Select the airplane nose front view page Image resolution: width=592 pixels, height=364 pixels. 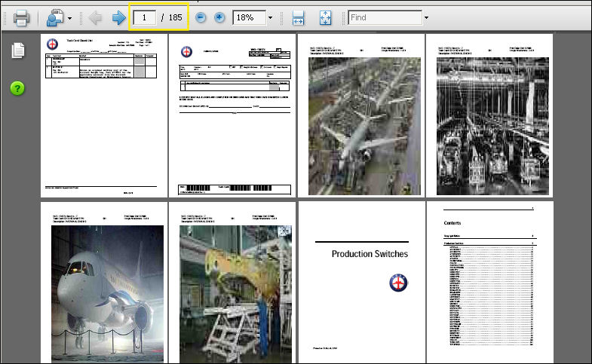104,283
